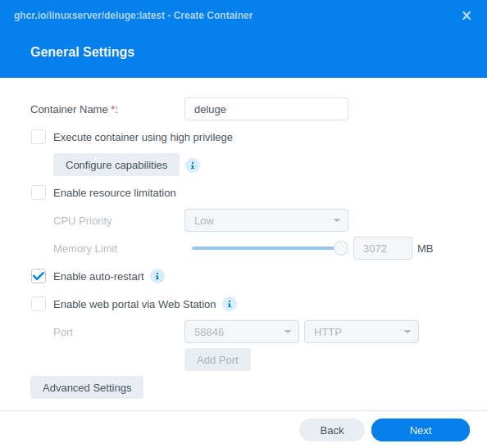
Task: Click info icon beside Configure capabilities
Action: point(193,165)
